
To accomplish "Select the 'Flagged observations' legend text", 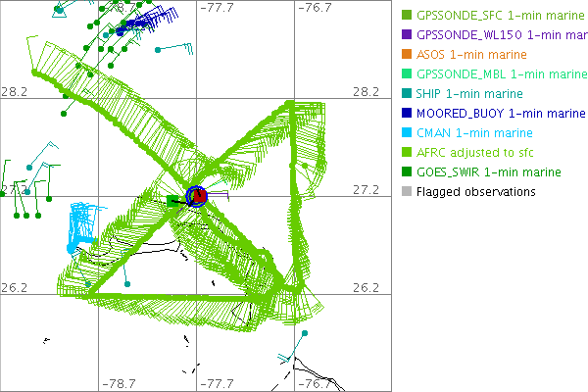I will pyautogui.click(x=475, y=191).
